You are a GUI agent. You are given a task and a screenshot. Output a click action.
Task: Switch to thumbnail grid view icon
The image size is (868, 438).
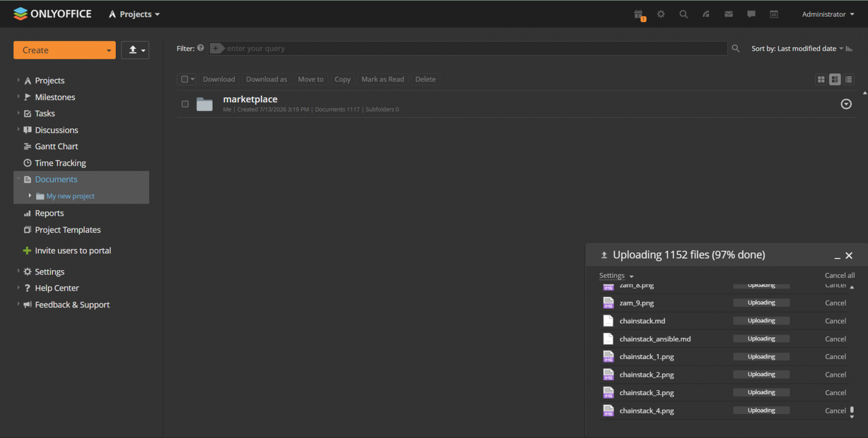click(821, 79)
